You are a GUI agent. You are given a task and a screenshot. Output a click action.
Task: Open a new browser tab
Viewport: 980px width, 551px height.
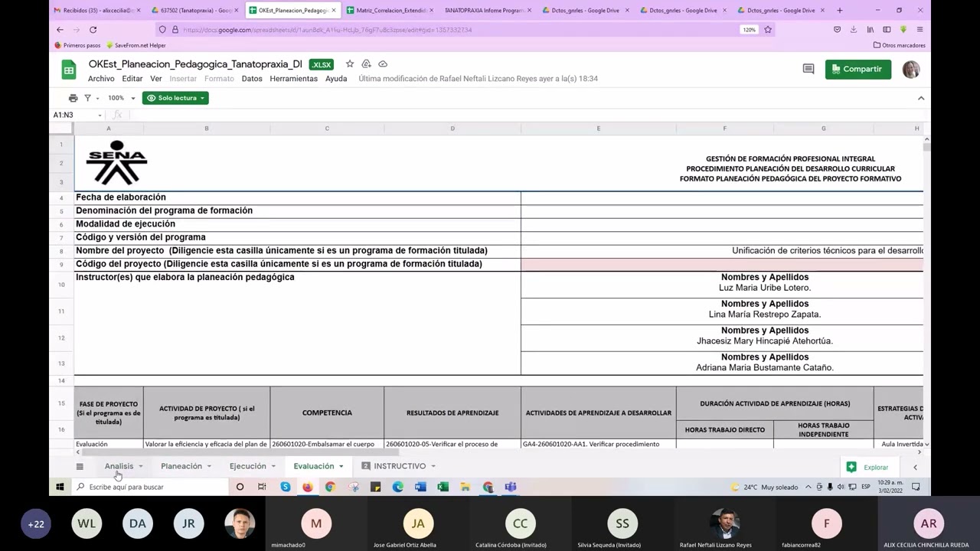pos(839,11)
